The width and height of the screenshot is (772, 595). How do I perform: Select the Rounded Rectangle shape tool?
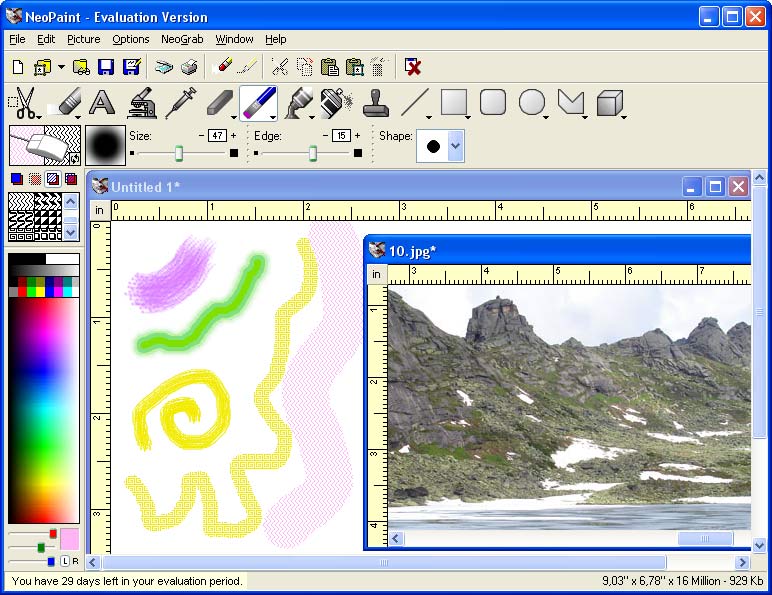(492, 102)
